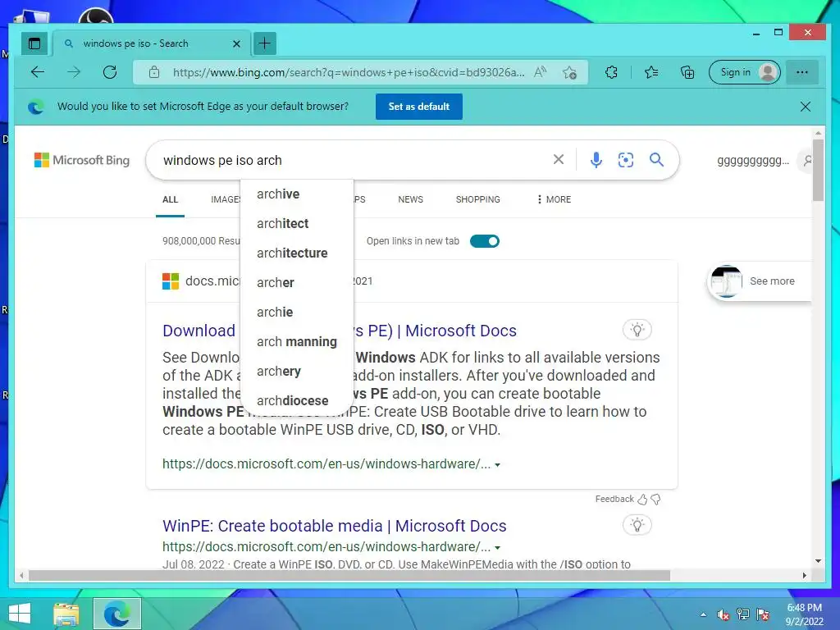This screenshot has width=840, height=630.
Task: Close the 'windows pe iso - Search' tab
Action: [x=236, y=44]
